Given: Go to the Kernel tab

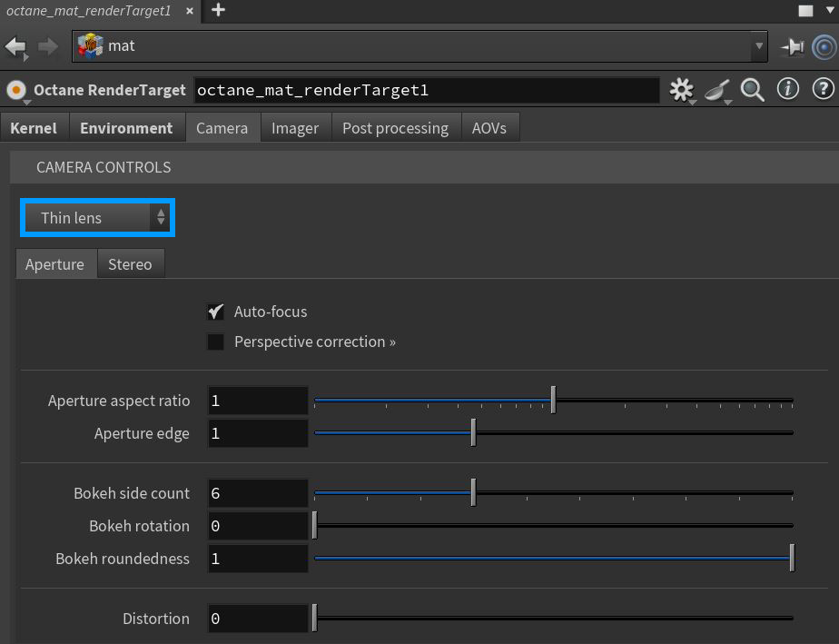Looking at the screenshot, I should (34, 128).
